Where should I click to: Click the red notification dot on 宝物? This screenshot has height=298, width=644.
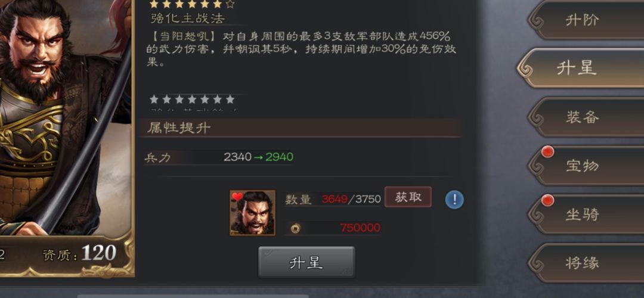pos(547,153)
